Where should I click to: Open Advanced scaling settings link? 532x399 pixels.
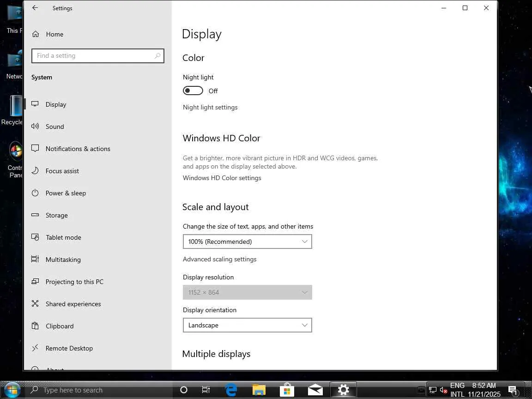(x=219, y=259)
